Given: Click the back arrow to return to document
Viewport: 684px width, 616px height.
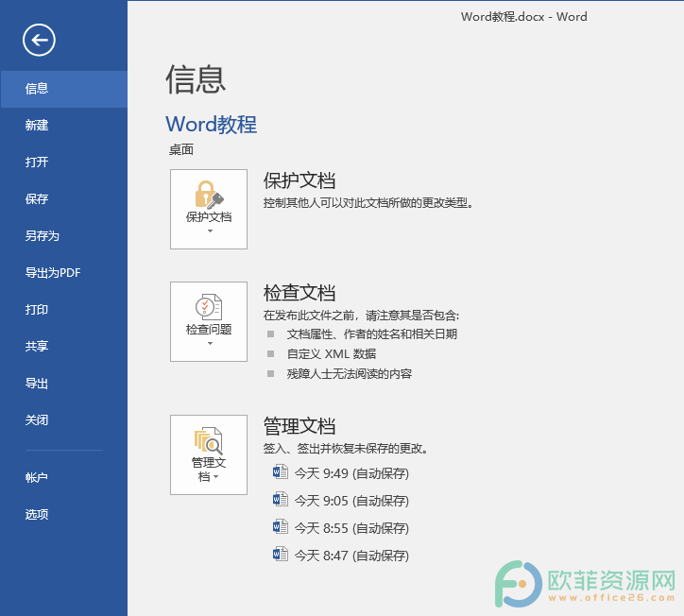Looking at the screenshot, I should (x=39, y=40).
